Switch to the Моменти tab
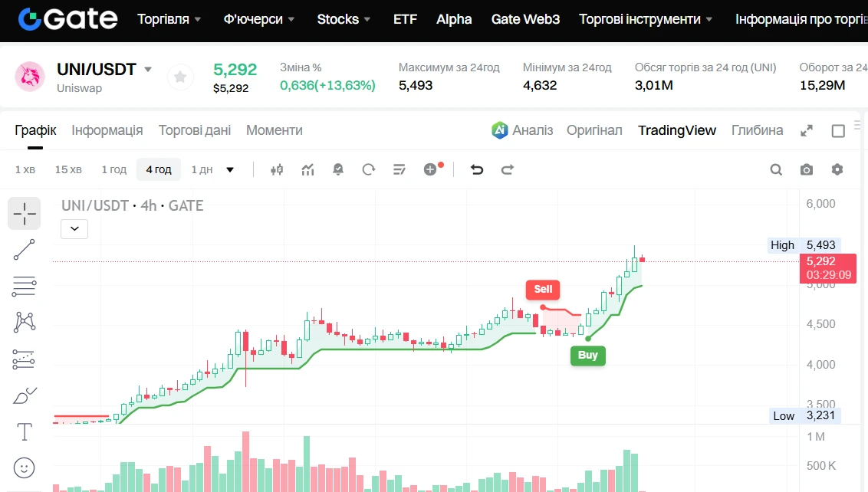868x492 pixels. [274, 130]
